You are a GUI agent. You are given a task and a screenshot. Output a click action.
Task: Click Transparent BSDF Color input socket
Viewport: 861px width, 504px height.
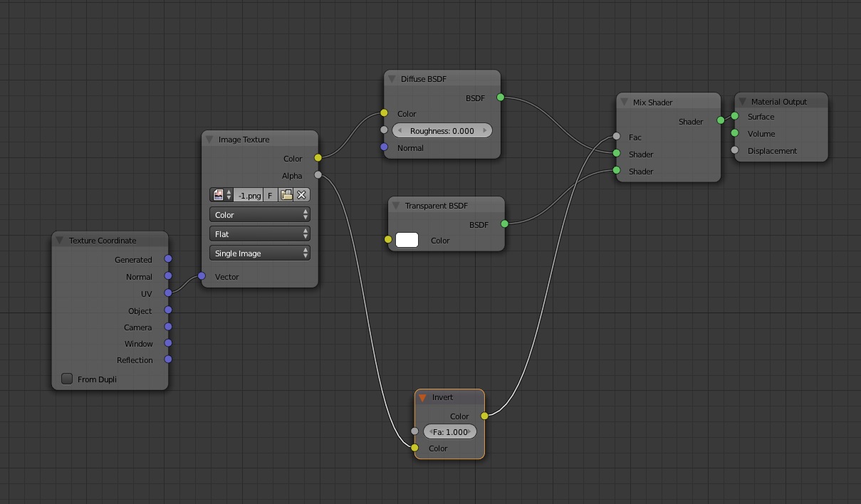coord(388,239)
